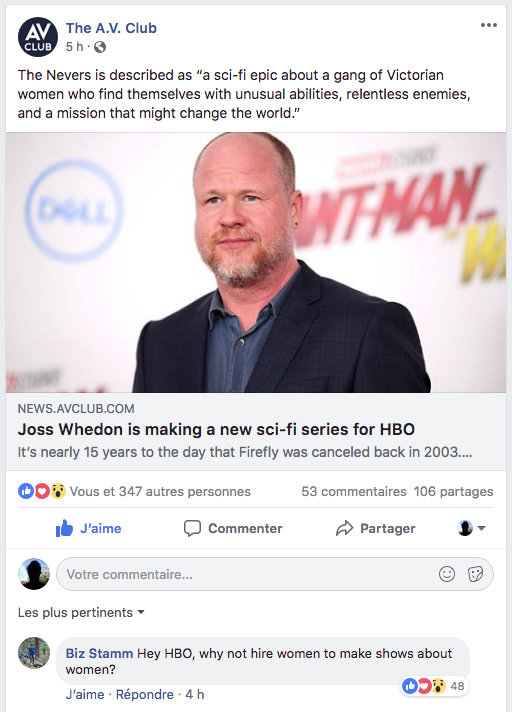Like Biz Stamm's comment via J'aime
Image resolution: width=512 pixels, height=712 pixels.
pyautogui.click(x=85, y=694)
